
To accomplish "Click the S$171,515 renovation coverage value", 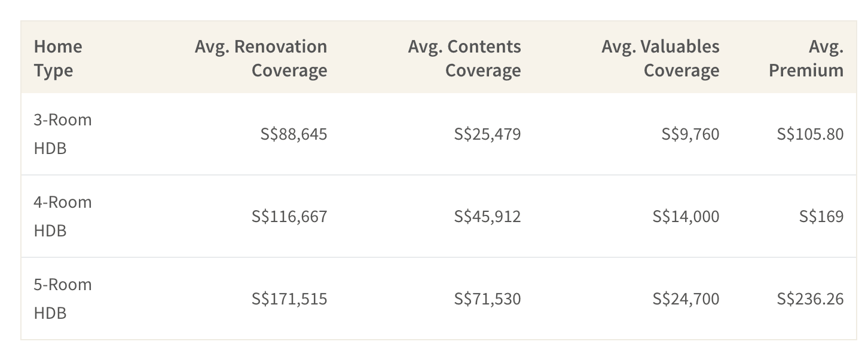I will click(x=289, y=298).
